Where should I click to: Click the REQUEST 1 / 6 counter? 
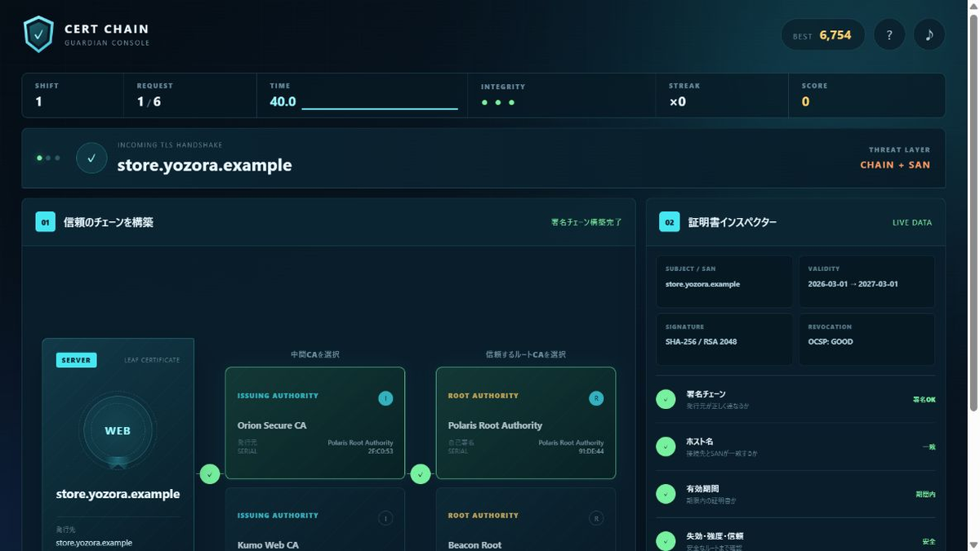click(149, 102)
